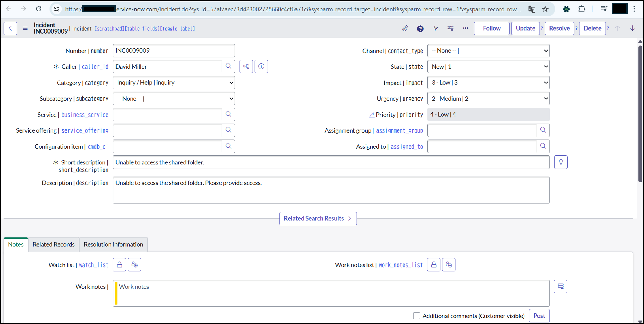The width and height of the screenshot is (644, 324).
Task: Switch to the Related Records tab
Action: 53,244
